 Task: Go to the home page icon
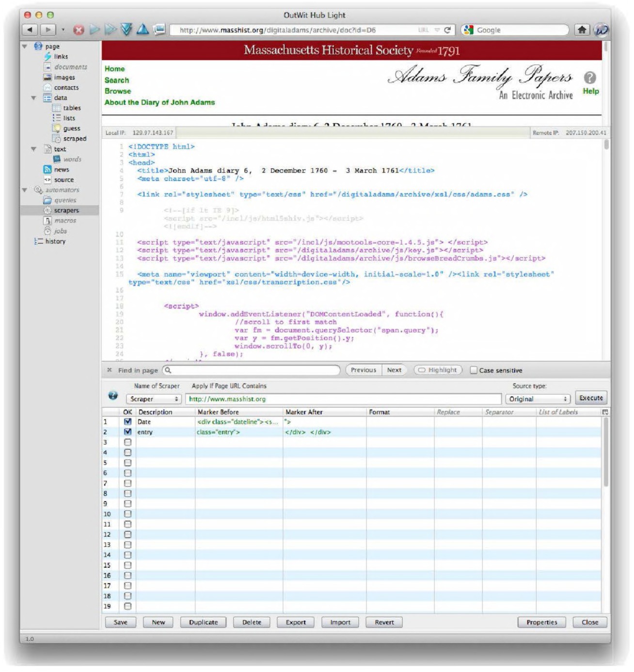[x=582, y=30]
